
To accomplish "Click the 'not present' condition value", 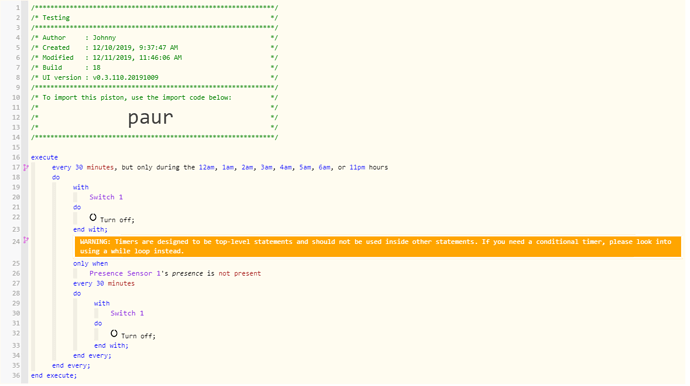I will pyautogui.click(x=240, y=273).
